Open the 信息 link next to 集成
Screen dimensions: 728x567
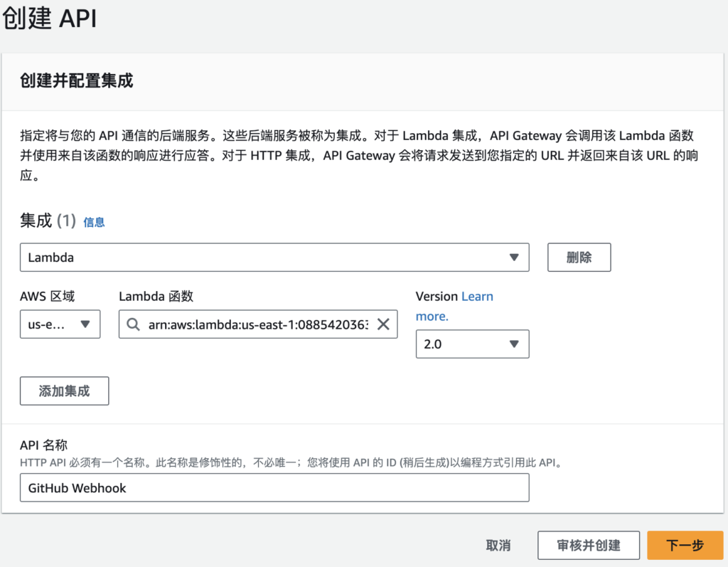tap(94, 222)
